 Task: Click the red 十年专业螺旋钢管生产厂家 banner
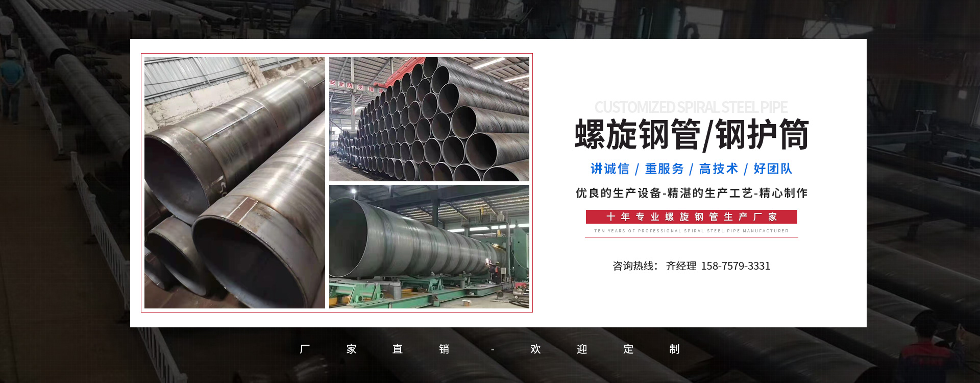coord(691,217)
